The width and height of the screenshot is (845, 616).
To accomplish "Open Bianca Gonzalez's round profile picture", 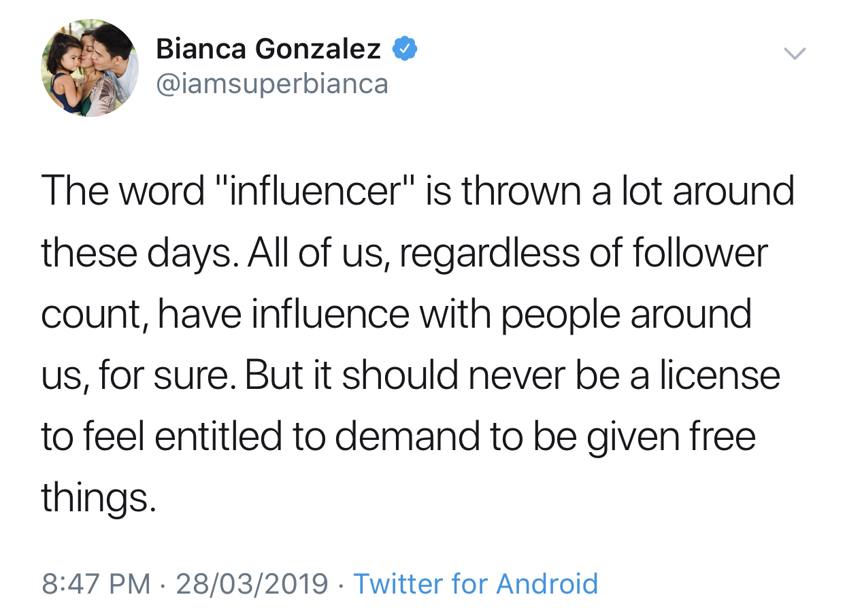I will click(x=90, y=67).
